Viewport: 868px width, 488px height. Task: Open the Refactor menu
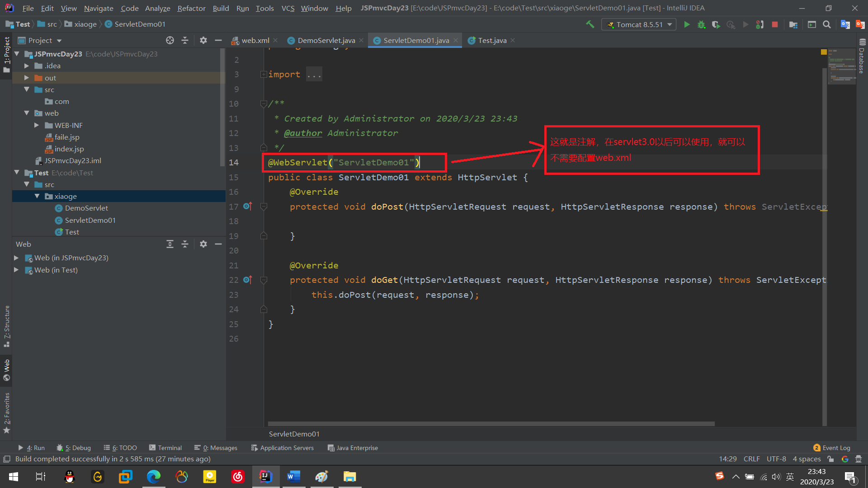tap(191, 8)
